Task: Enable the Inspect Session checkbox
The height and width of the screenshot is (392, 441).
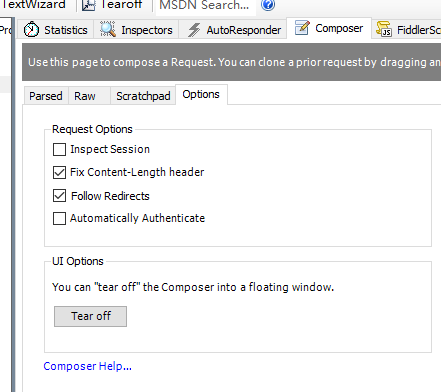Action: pos(59,149)
